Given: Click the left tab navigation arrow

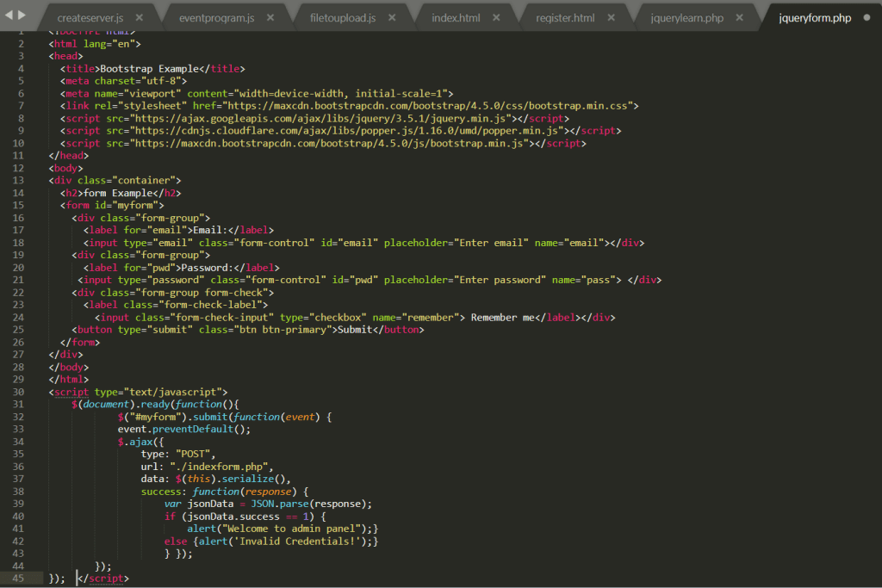Looking at the screenshot, I should point(9,15).
